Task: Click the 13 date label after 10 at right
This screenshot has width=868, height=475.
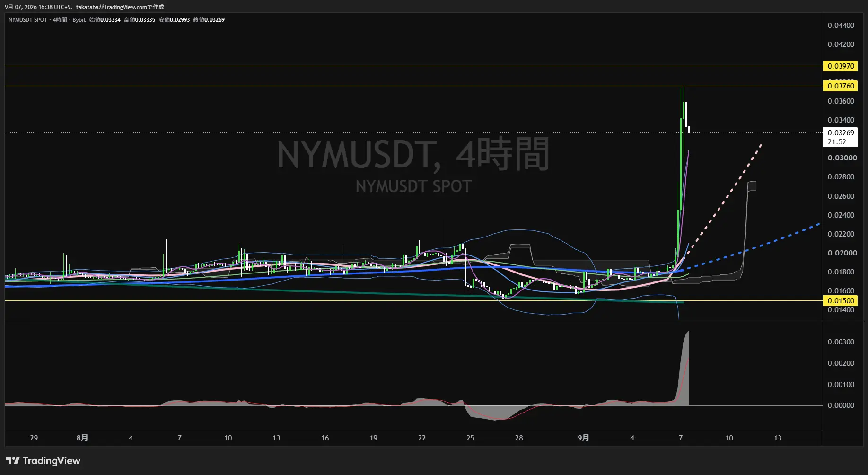Action: click(x=778, y=438)
